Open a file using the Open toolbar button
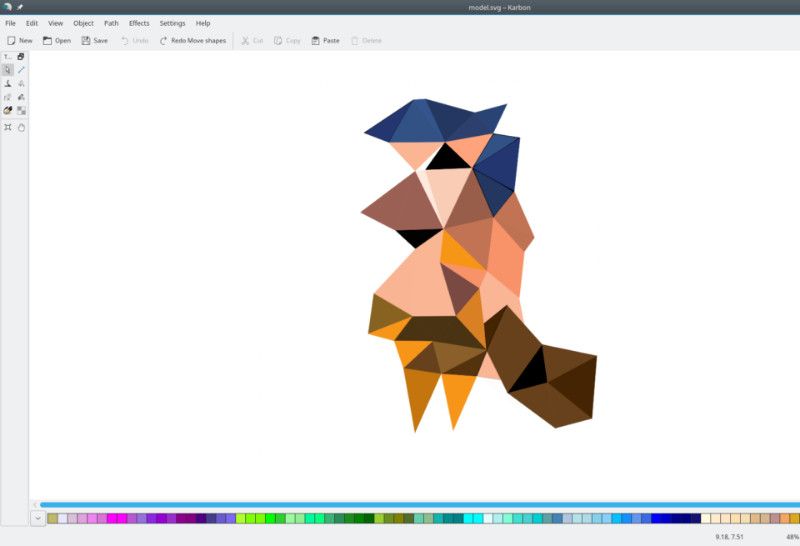The width and height of the screenshot is (800, 546). (x=57, y=40)
